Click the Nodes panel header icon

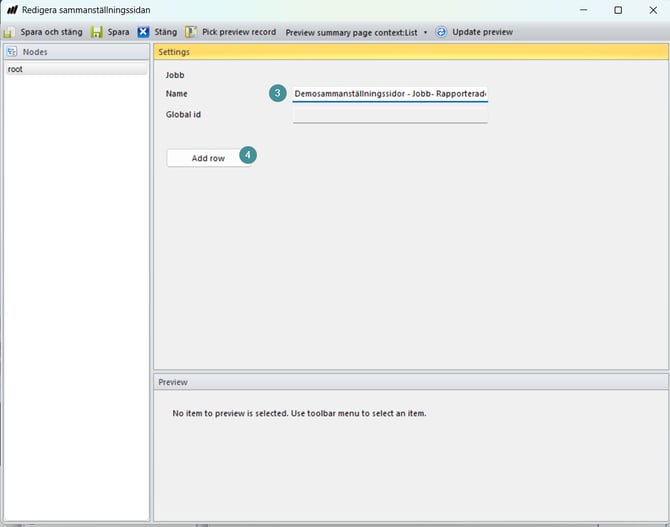(x=13, y=51)
